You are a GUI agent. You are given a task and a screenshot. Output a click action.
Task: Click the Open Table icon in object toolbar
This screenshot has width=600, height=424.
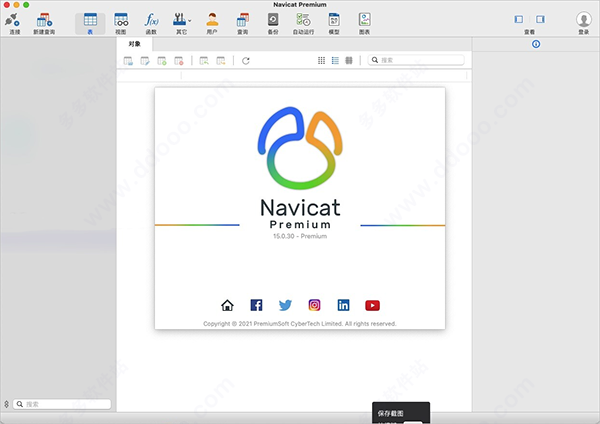pyautogui.click(x=128, y=60)
